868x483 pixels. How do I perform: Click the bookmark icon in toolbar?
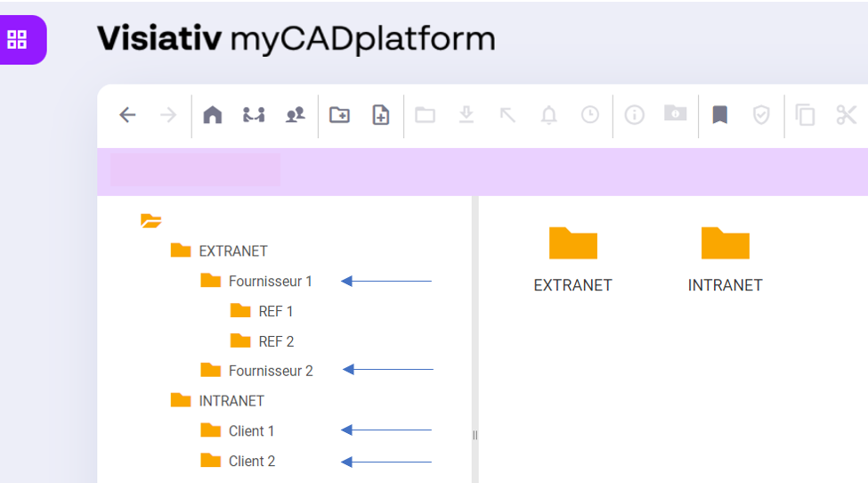click(x=720, y=115)
